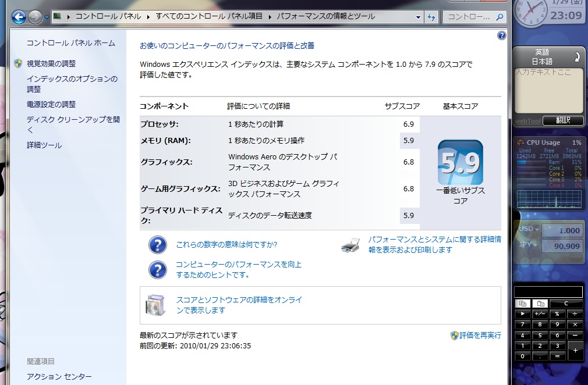
Task: Click the calculator divide button
Action: point(575,314)
